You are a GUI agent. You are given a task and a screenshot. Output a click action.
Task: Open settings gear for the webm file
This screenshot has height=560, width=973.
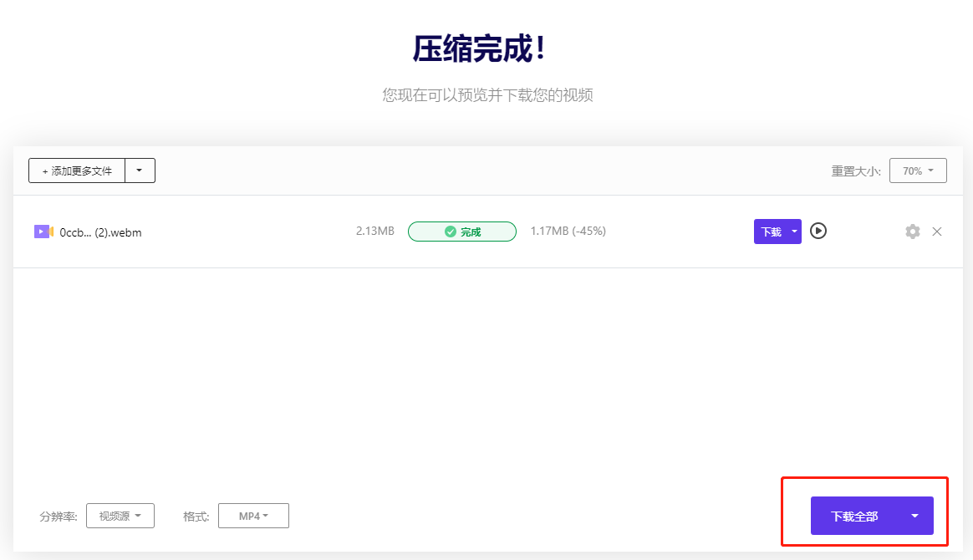[913, 232]
